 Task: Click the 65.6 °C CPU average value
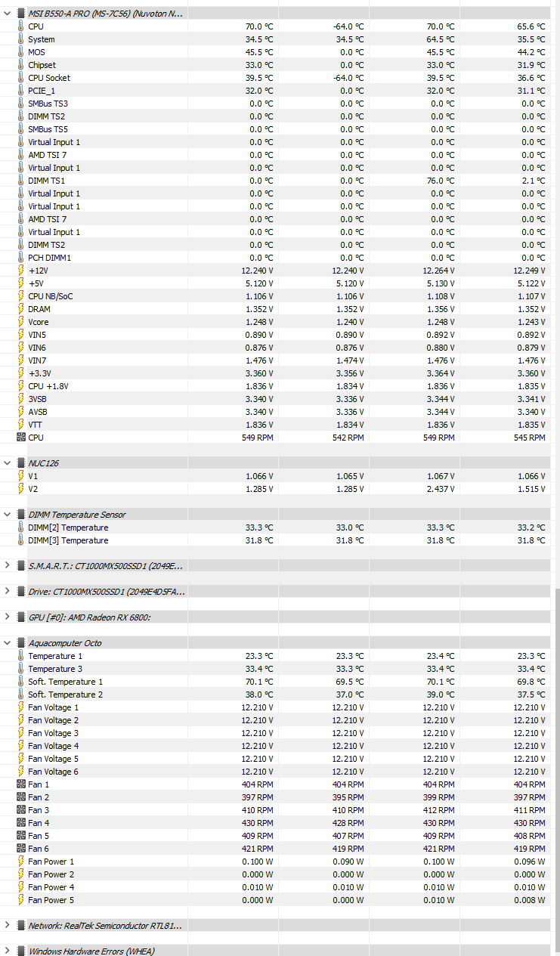(x=531, y=26)
